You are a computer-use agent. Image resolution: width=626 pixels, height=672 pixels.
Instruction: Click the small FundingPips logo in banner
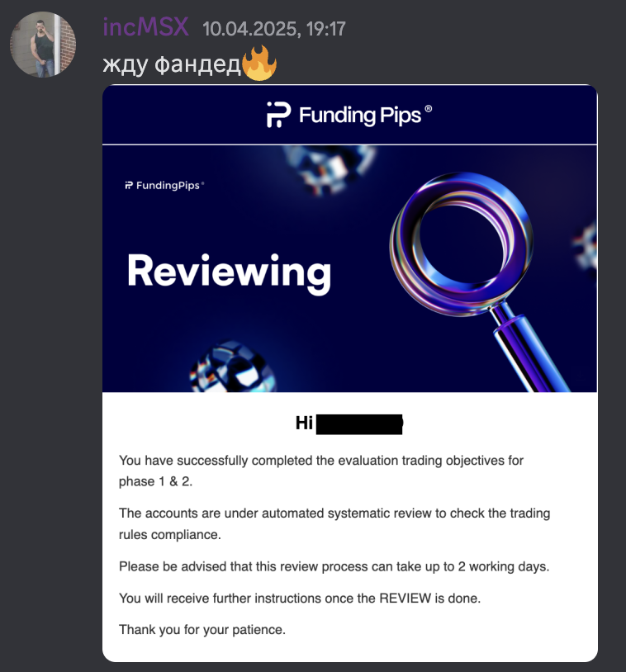(x=164, y=186)
